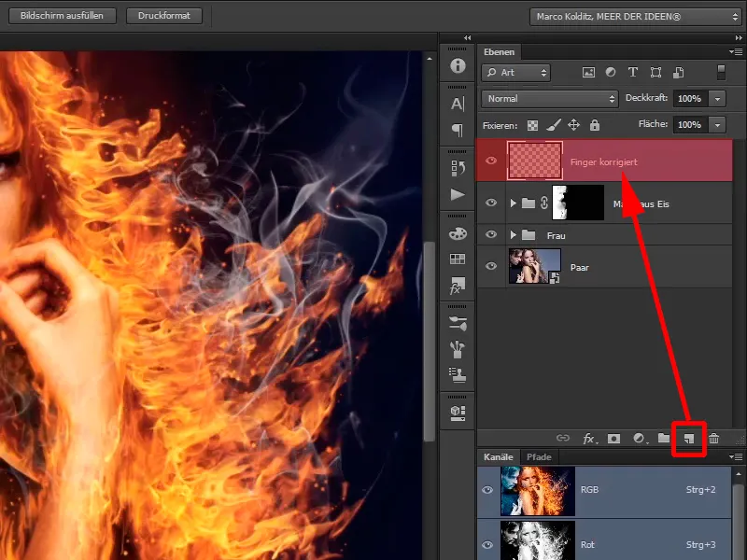The image size is (747, 560).
Task: Select the Ebenen tab
Action: pos(499,52)
